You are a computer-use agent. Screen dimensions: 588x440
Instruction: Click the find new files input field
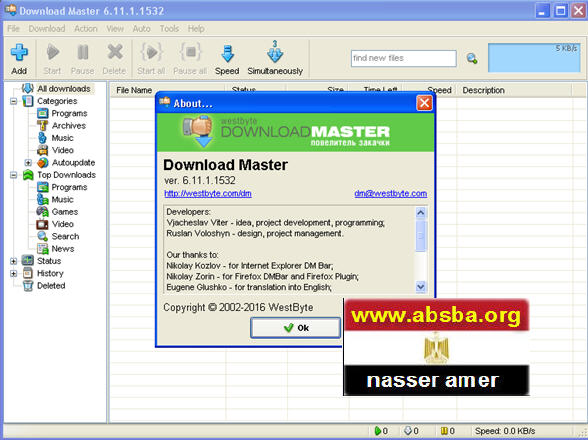[x=404, y=59]
